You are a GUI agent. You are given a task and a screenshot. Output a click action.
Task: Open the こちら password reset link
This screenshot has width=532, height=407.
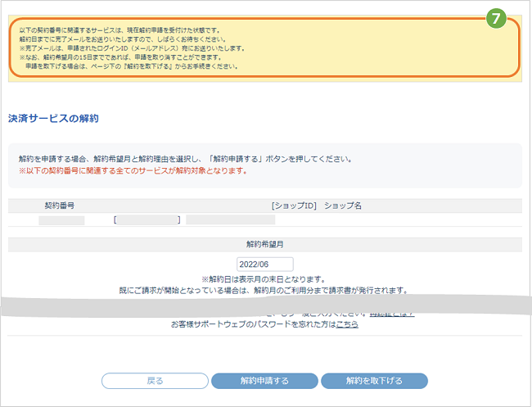click(x=347, y=324)
